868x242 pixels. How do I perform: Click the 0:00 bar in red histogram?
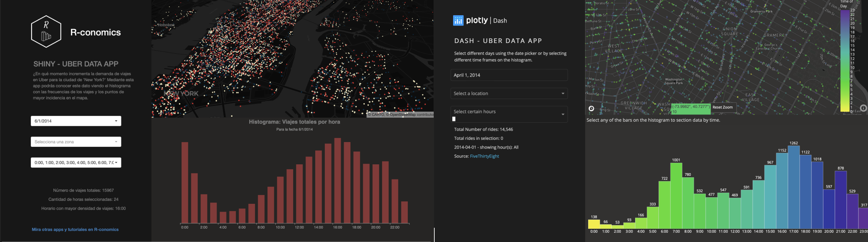click(x=185, y=183)
